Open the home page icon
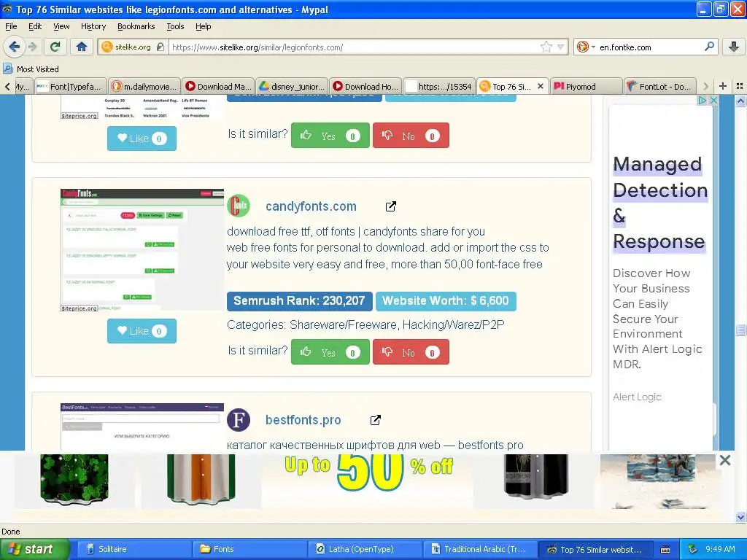747x560 pixels. coord(82,47)
